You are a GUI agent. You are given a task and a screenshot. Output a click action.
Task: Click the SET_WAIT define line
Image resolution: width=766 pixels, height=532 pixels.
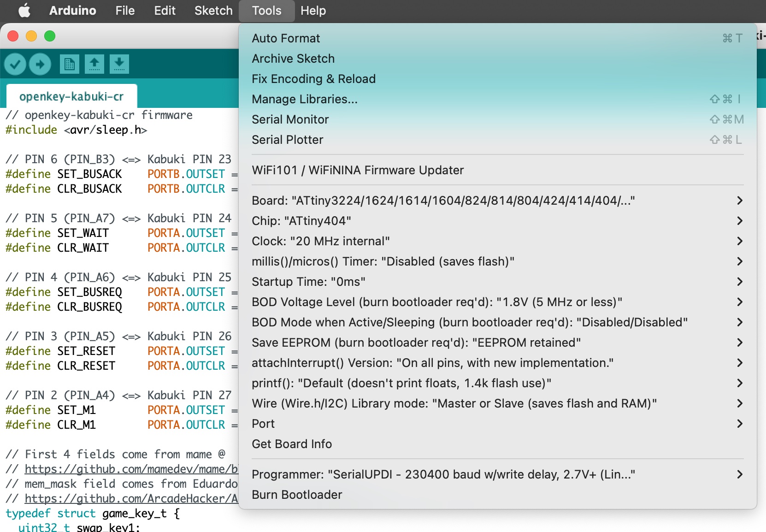(x=122, y=233)
